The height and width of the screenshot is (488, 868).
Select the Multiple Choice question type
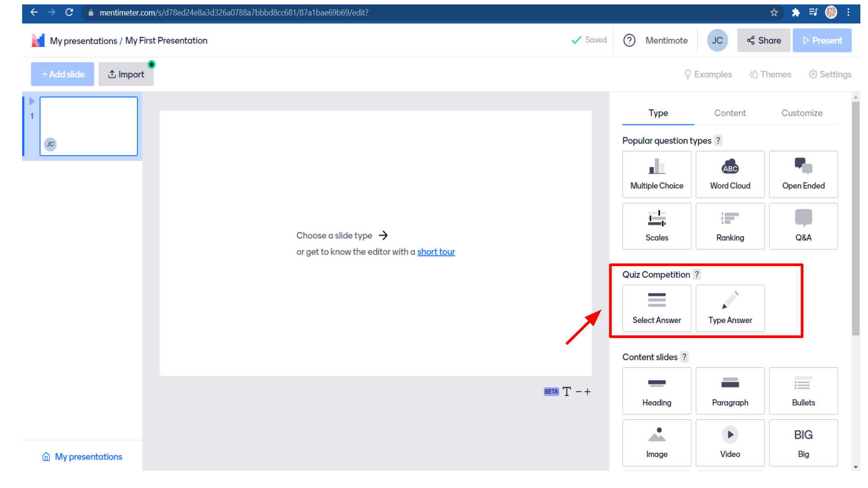[x=656, y=174]
